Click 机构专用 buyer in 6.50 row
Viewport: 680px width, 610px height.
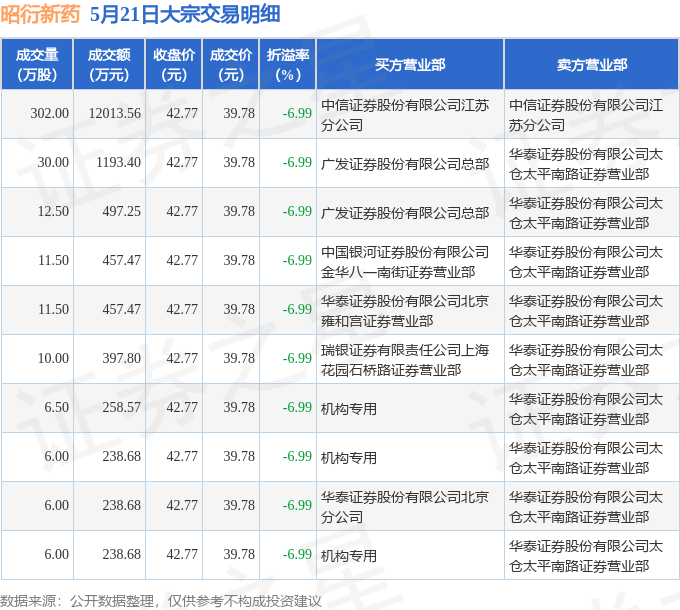point(349,408)
